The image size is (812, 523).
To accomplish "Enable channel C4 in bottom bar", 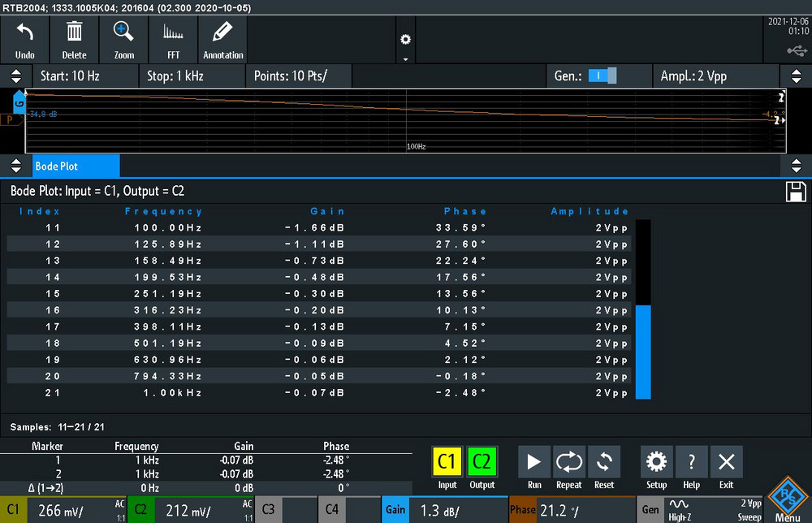I will coord(332,510).
